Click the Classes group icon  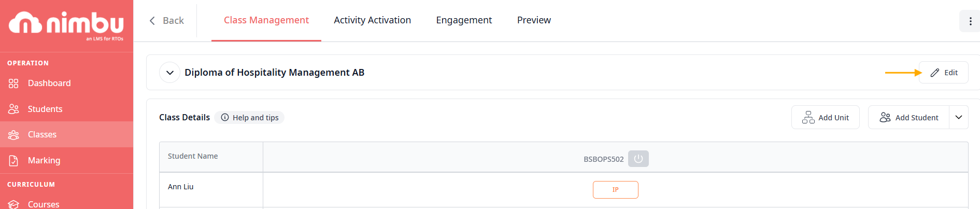pyautogui.click(x=13, y=135)
